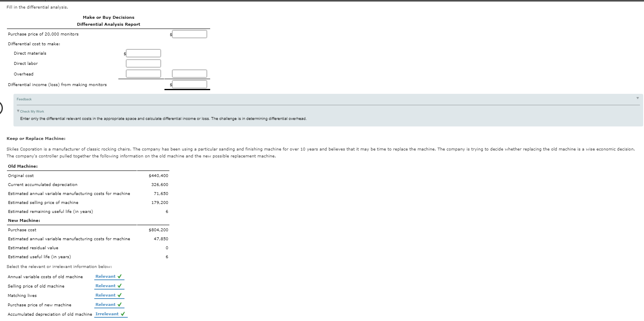644x321 pixels.
Task: Click the estimated selling price 179,200
Action: pos(160,203)
